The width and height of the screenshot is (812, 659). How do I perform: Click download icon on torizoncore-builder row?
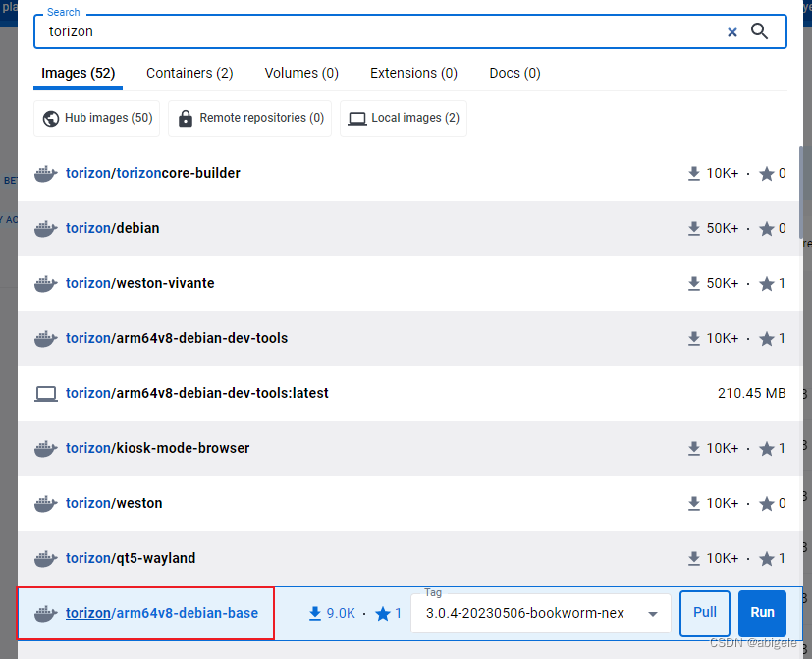[694, 174]
